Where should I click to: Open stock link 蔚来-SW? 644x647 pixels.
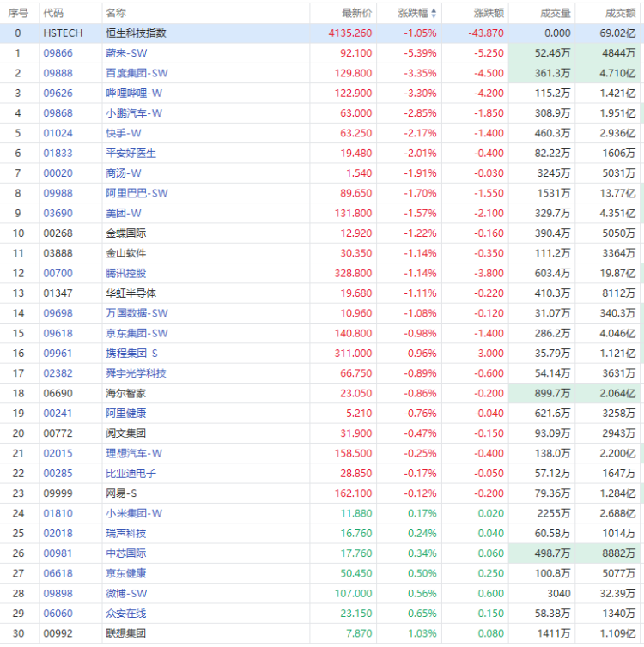click(x=126, y=53)
